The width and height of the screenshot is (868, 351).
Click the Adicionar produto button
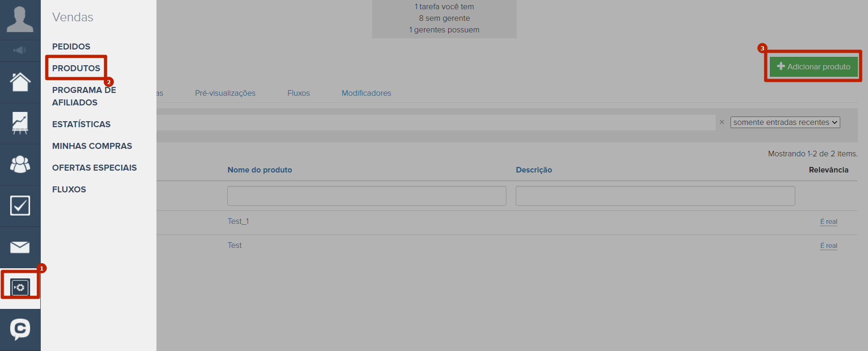813,67
